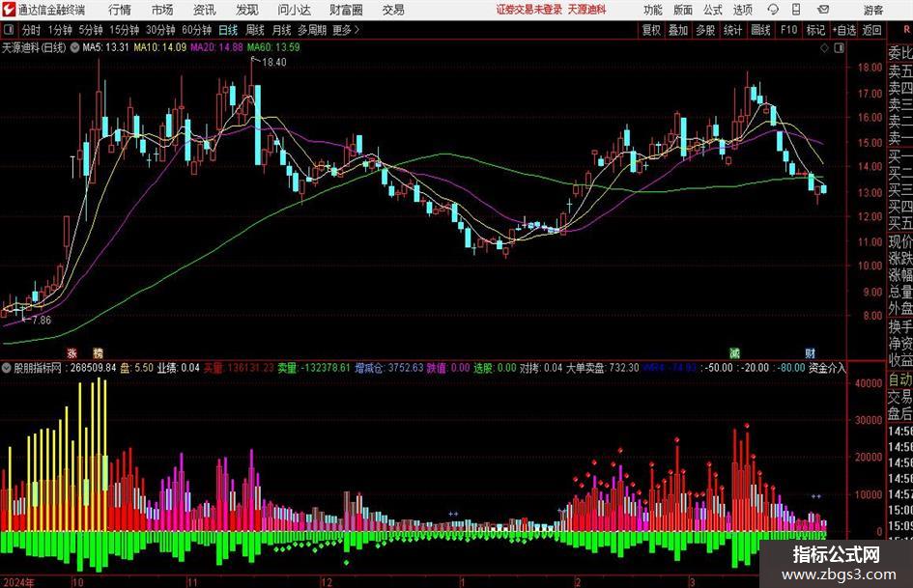The height and width of the screenshot is (588, 913).
Task: Switch to 周线 weekly period
Action: [x=255, y=30]
